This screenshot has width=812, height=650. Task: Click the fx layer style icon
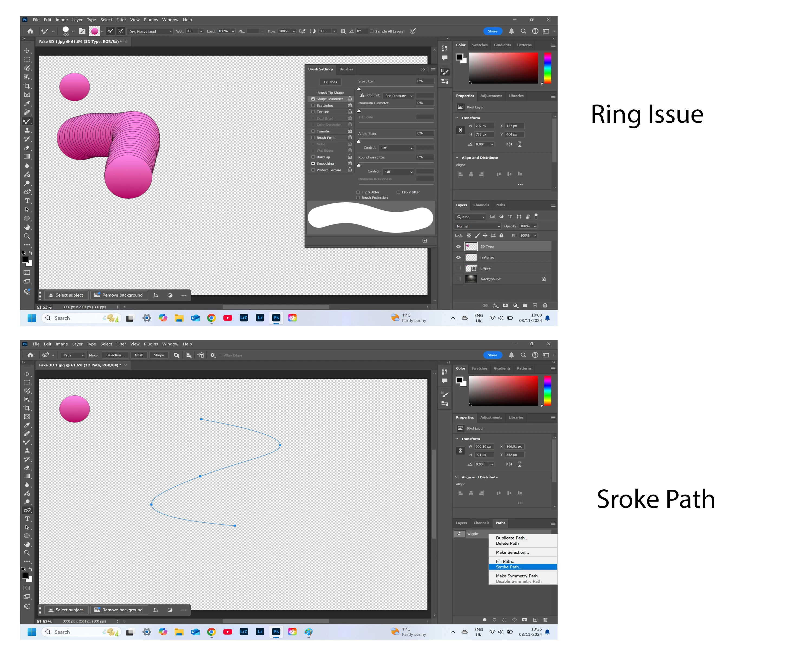[x=496, y=305]
